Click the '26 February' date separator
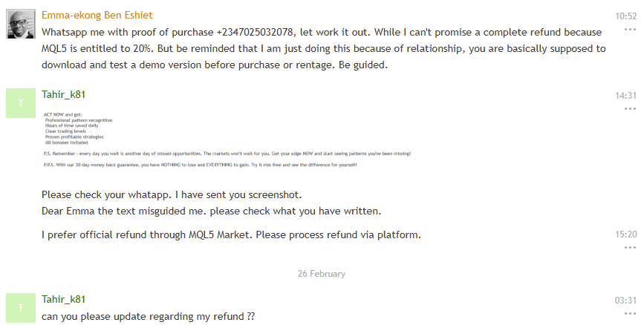The width and height of the screenshot is (644, 325). [x=322, y=274]
